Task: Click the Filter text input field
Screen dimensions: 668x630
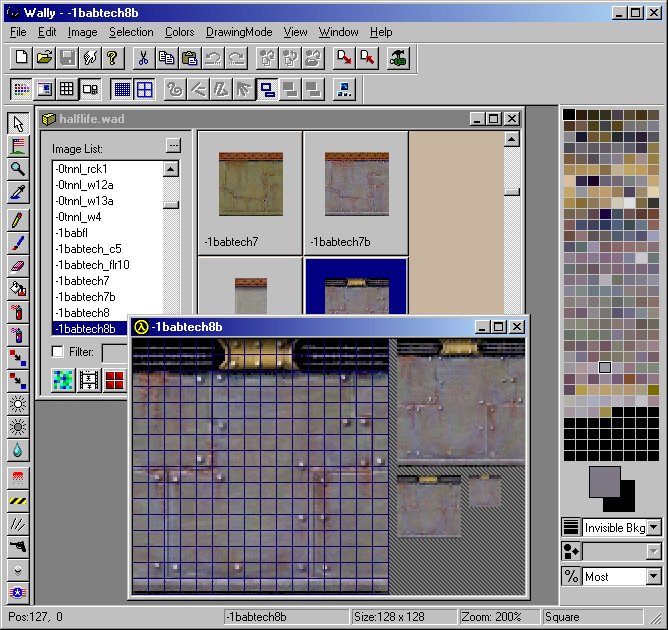Action: [x=115, y=353]
